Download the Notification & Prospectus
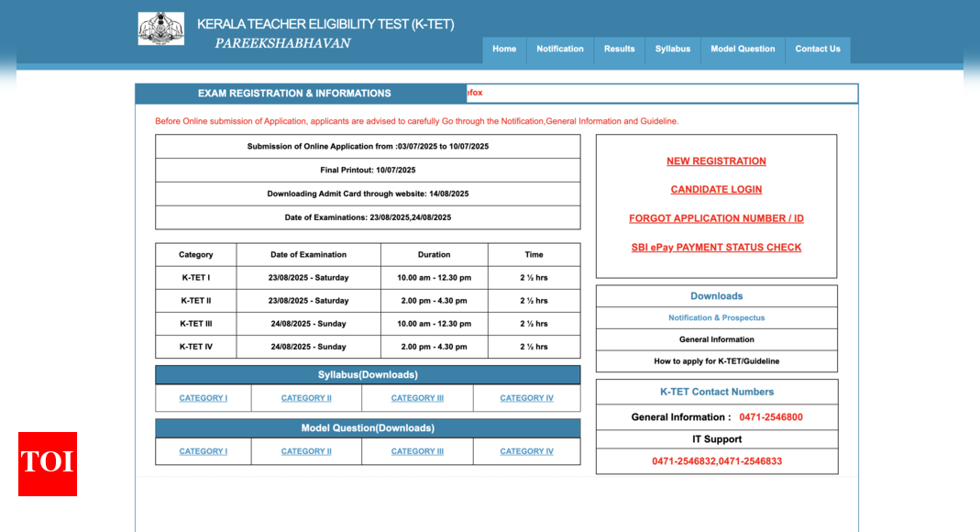The width and height of the screenshot is (980, 532). coord(716,318)
